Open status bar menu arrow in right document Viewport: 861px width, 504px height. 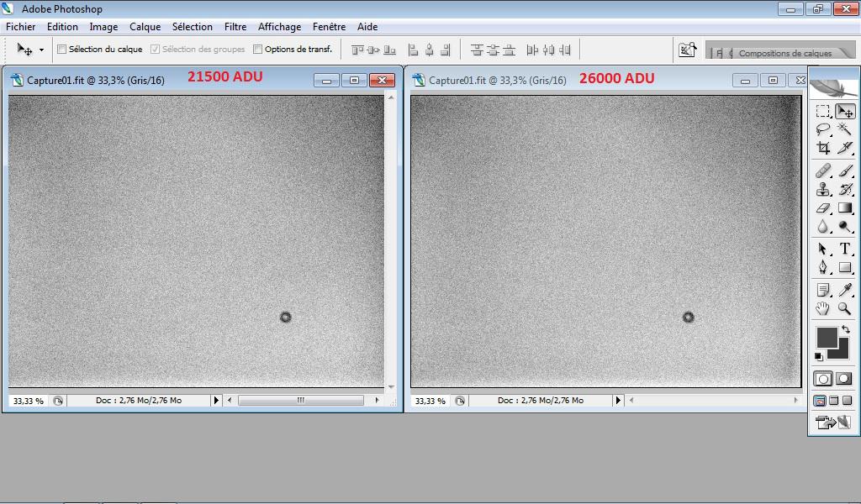click(x=618, y=401)
